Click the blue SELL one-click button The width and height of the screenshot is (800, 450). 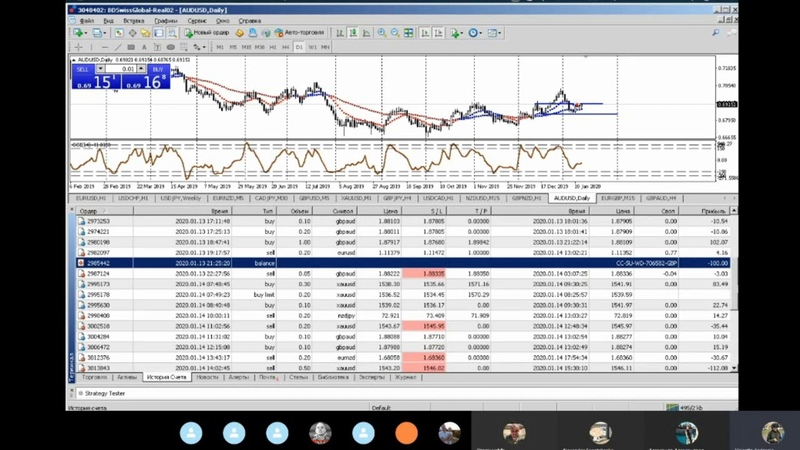(83, 69)
